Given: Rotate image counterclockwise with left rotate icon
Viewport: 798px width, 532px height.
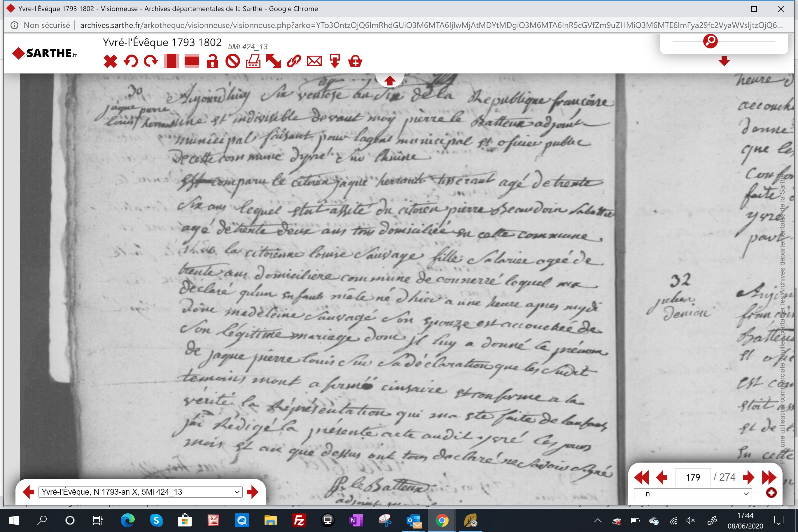Looking at the screenshot, I should 131,62.
